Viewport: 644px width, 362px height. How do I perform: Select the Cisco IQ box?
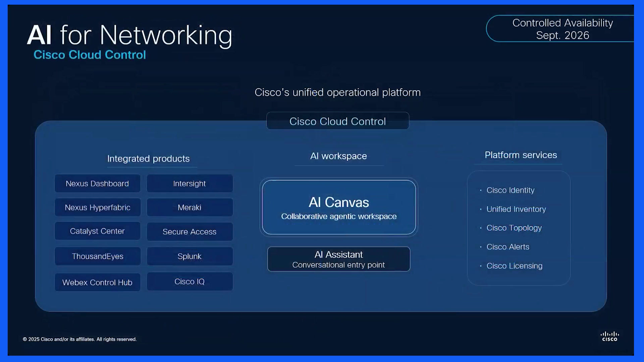[190, 281]
